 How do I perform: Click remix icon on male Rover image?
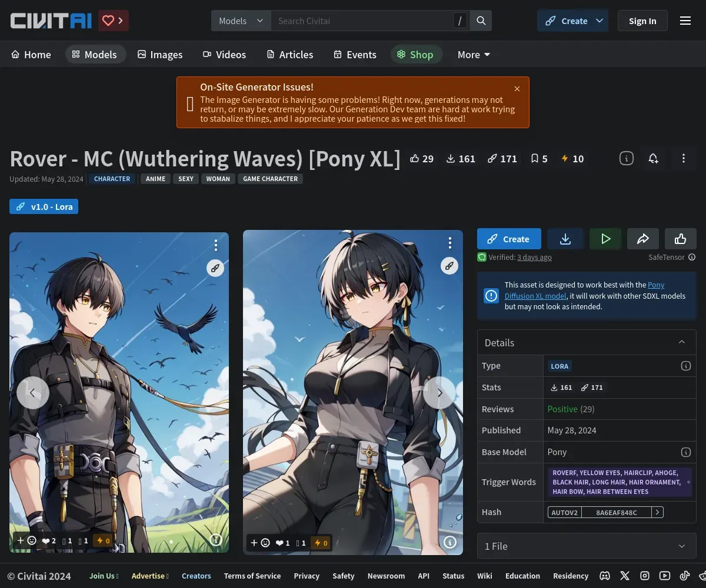click(215, 268)
